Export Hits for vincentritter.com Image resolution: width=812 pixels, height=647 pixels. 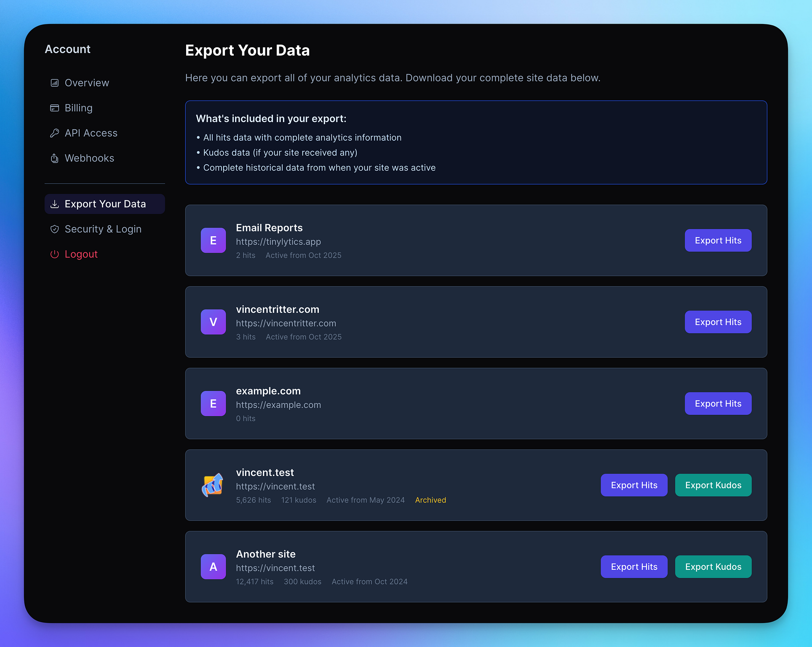[x=718, y=322]
